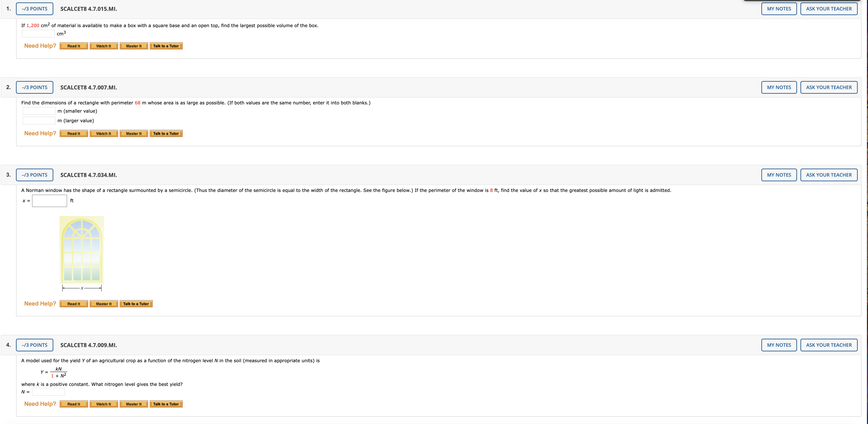Open Talk to a Tutor for question 3

point(136,304)
